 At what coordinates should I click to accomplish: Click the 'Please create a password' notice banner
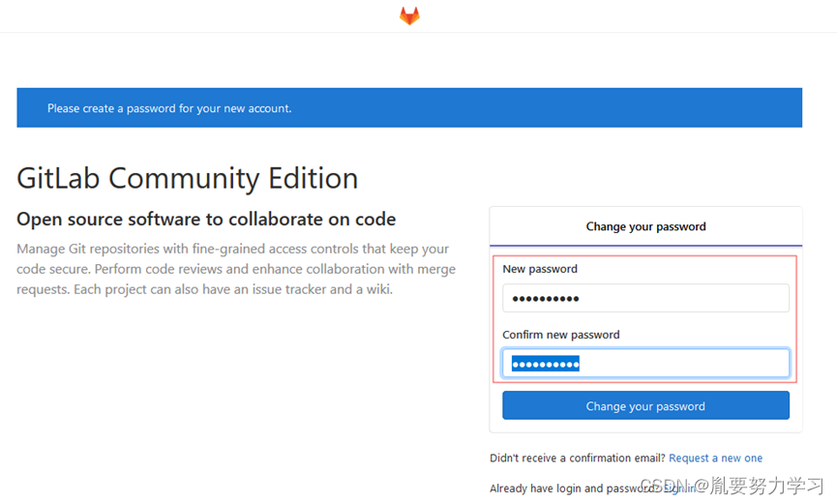[x=409, y=107]
